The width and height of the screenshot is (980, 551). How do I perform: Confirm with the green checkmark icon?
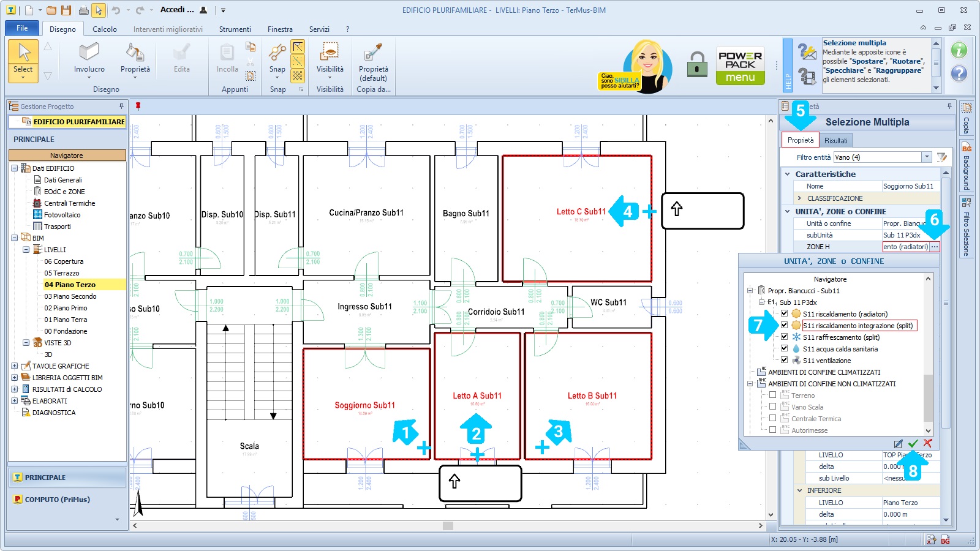(913, 443)
